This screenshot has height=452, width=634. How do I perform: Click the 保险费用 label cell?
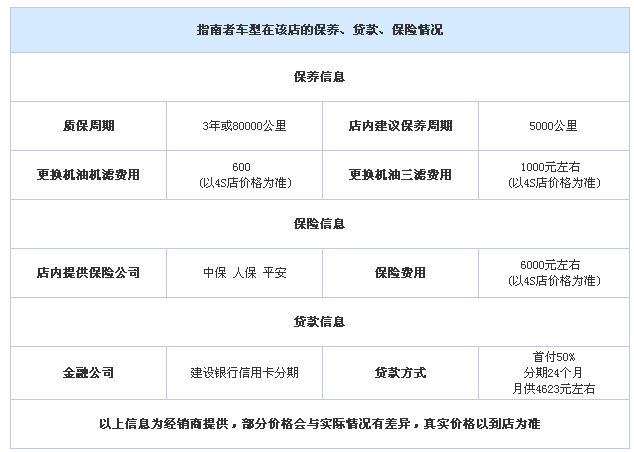(400, 272)
